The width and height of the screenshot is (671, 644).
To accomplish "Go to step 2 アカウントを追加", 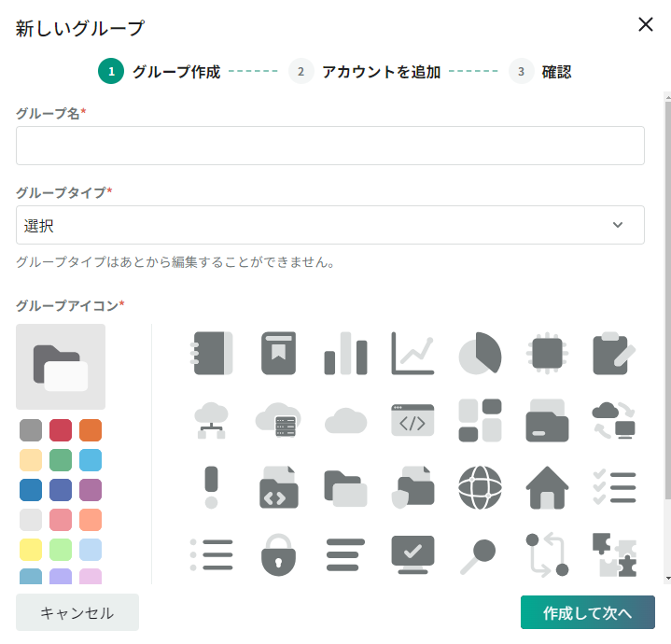I will pos(365,72).
